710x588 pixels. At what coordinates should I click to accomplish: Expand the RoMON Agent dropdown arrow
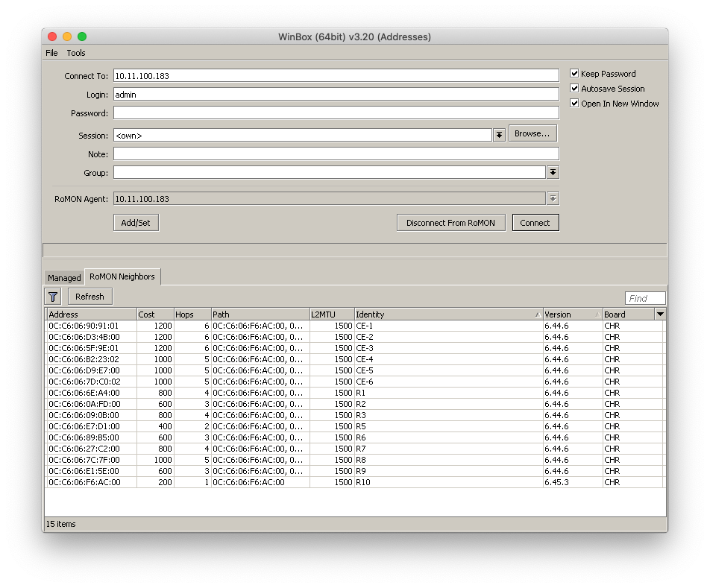coord(553,198)
